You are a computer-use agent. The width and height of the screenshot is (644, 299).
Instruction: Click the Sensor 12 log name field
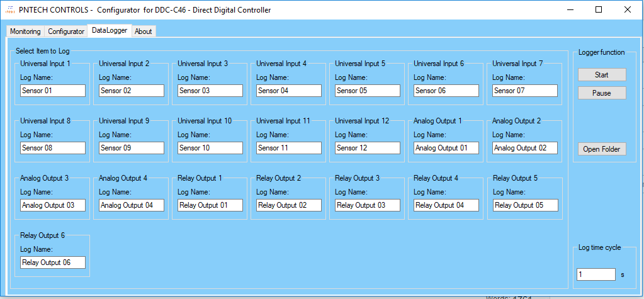tap(368, 148)
